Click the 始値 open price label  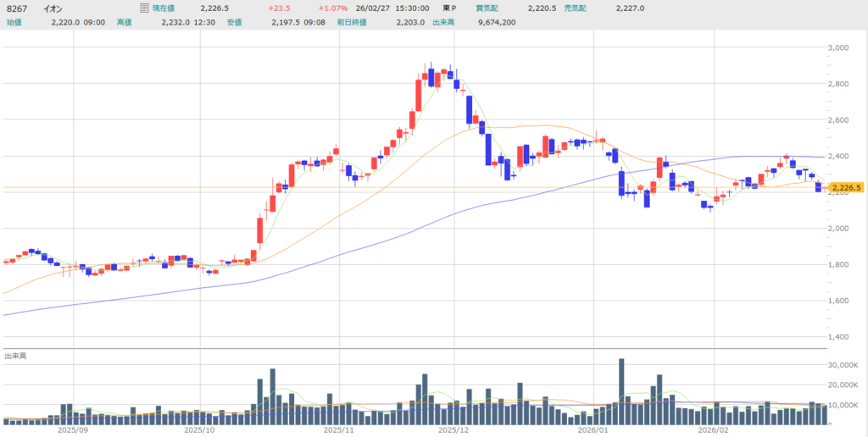pyautogui.click(x=13, y=22)
